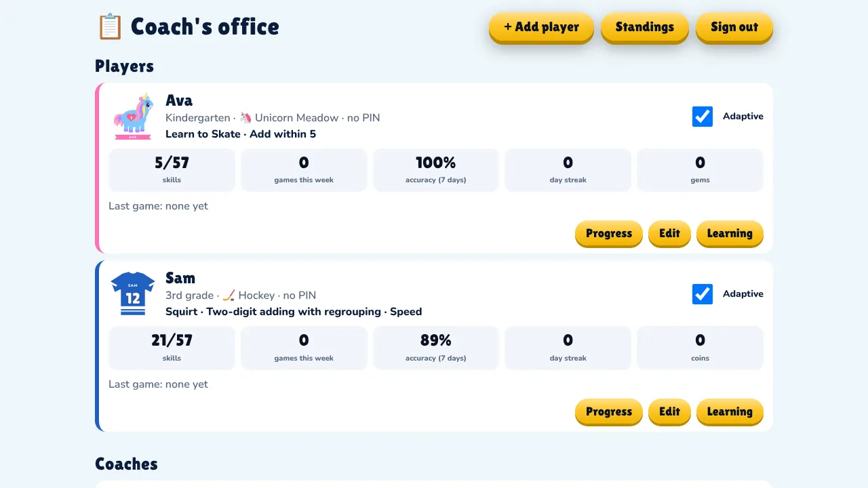Click the clipboard icon beside Coach's office
This screenshot has width=868, height=488.
click(110, 27)
